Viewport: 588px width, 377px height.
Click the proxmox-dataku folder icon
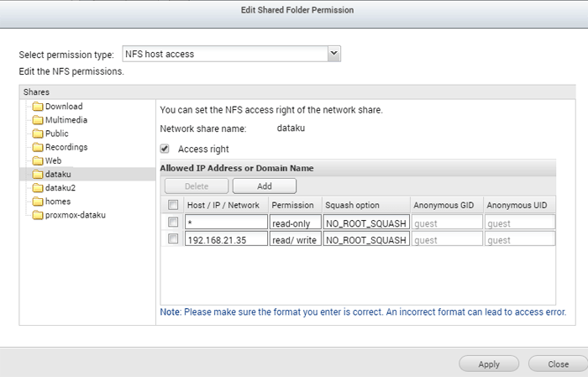(38, 215)
